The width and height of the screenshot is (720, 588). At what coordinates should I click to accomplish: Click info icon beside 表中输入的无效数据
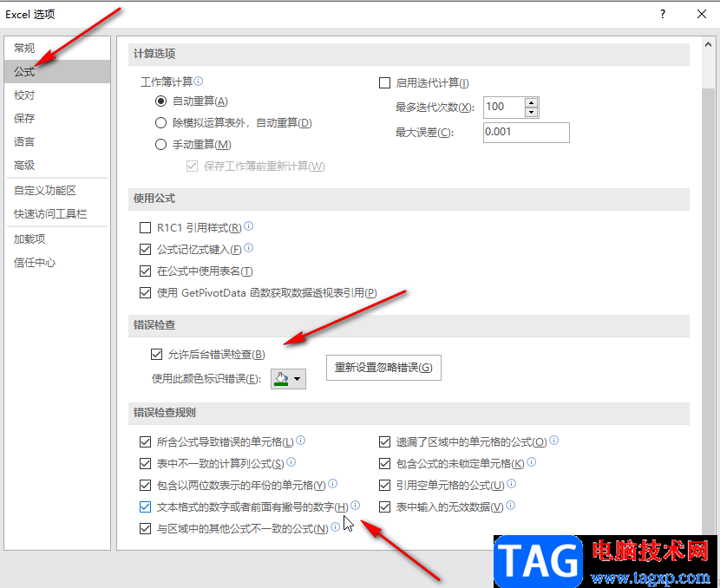[511, 506]
